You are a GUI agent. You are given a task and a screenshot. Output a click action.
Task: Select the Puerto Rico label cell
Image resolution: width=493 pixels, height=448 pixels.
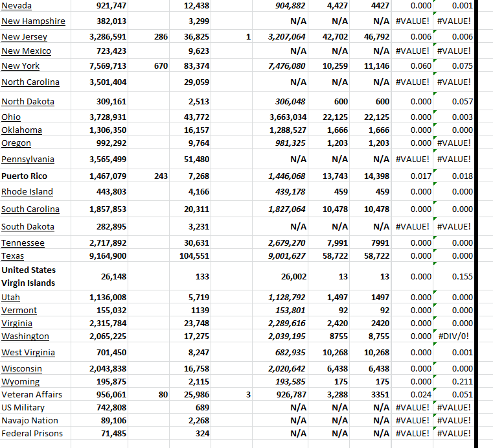24,176
